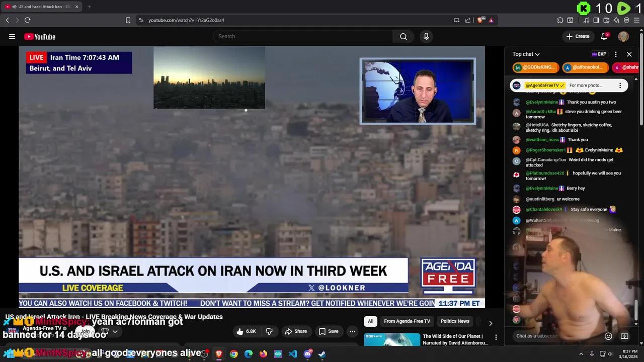The height and width of the screenshot is (362, 644).
Task: Open The Wild Side of Our Planet thumbnail
Action: tap(392, 340)
